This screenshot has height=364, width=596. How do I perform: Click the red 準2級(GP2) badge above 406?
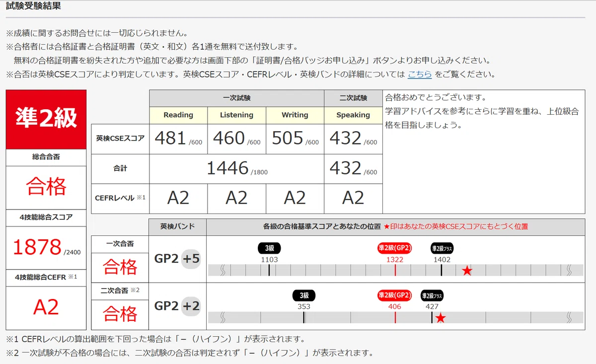pos(395,295)
